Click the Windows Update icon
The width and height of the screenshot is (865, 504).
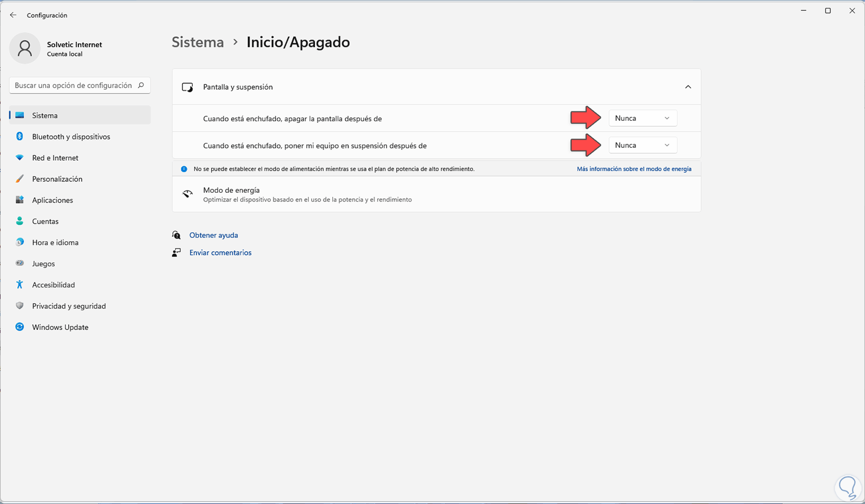(x=19, y=327)
